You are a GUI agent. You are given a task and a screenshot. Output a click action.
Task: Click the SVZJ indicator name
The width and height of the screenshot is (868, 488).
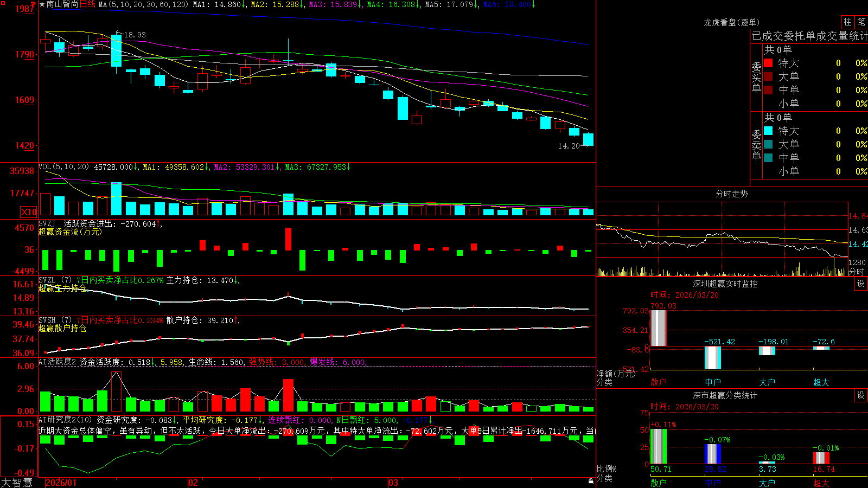(47, 223)
